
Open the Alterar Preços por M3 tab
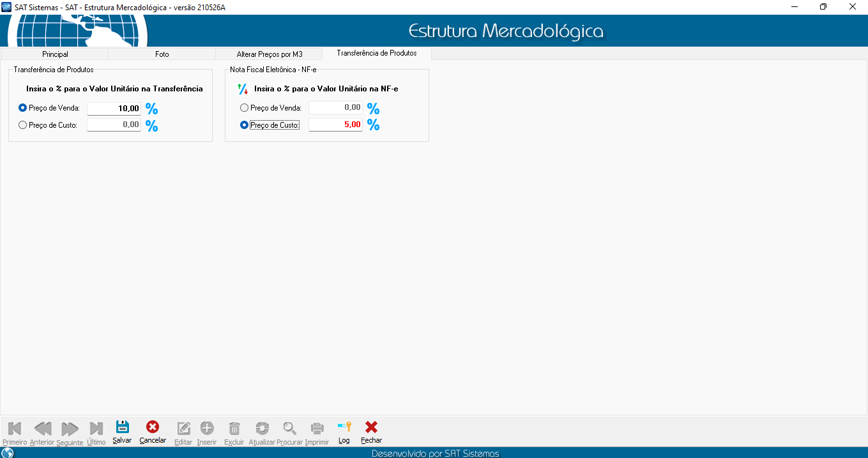270,54
